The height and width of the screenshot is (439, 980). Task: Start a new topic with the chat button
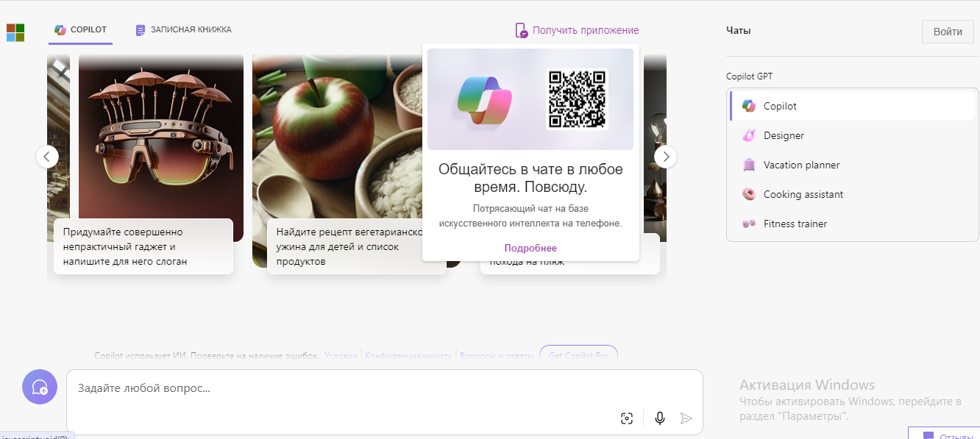[x=40, y=387]
